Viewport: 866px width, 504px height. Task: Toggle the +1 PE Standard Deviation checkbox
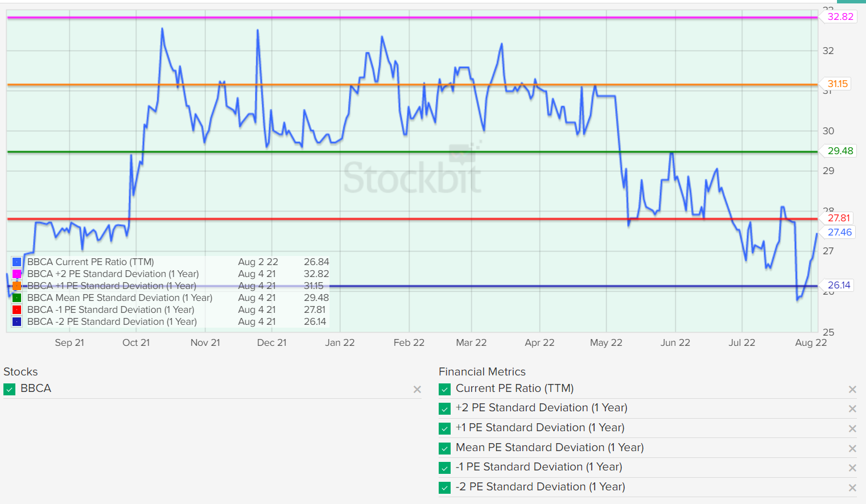pyautogui.click(x=444, y=428)
